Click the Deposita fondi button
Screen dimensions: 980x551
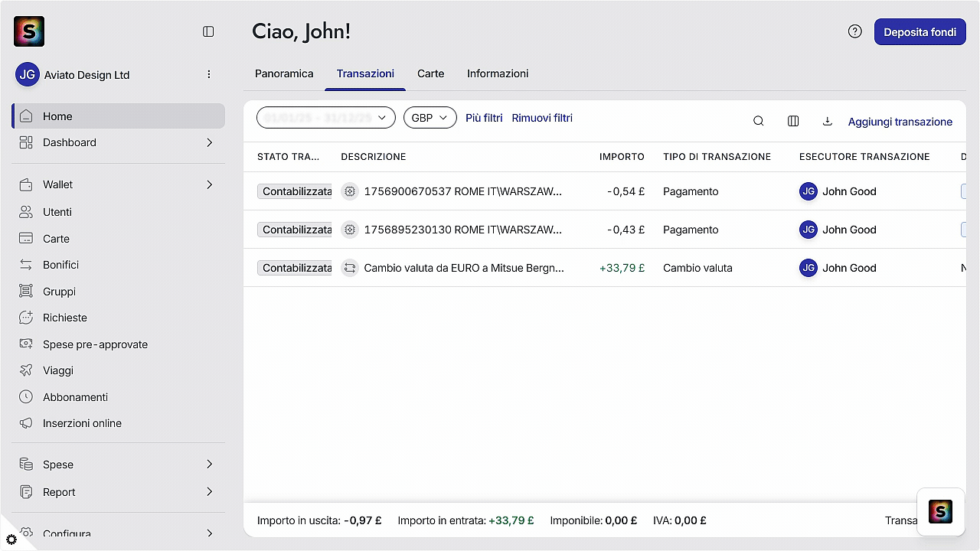point(920,32)
